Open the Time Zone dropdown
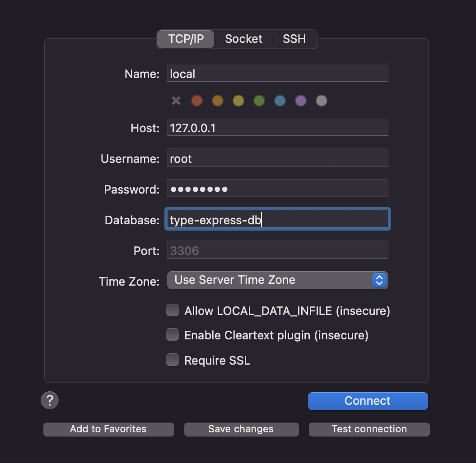The width and height of the screenshot is (476, 463). point(277,280)
